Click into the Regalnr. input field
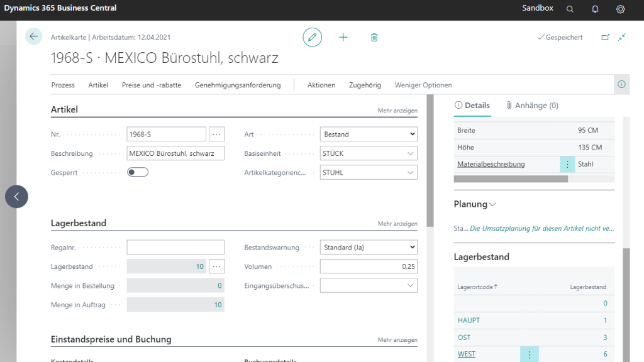 (x=175, y=247)
